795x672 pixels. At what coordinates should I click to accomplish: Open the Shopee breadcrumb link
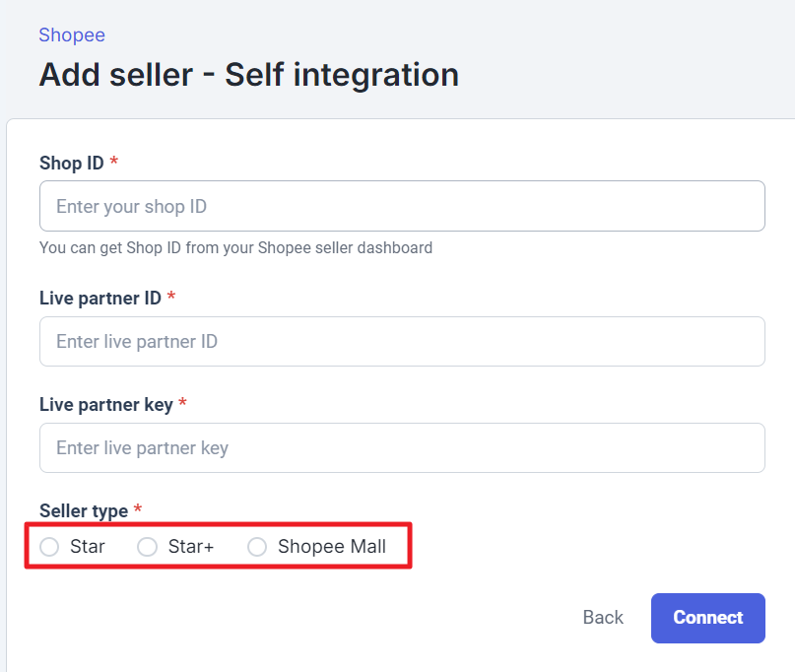(72, 35)
